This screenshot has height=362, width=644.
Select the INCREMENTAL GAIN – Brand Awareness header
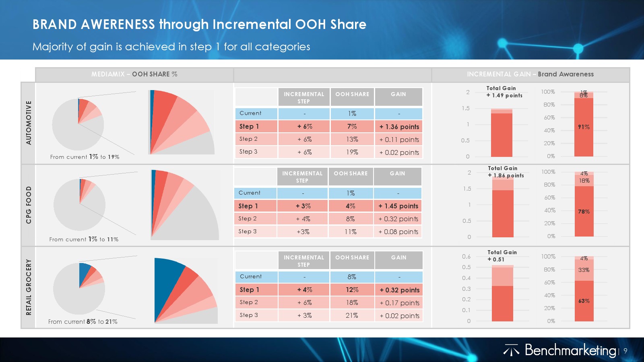click(x=530, y=74)
